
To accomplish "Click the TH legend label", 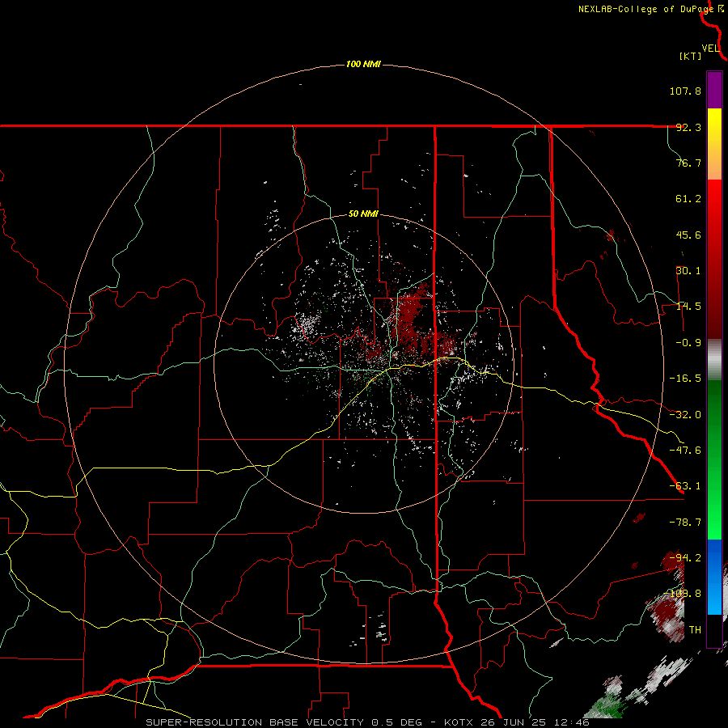I will [x=695, y=629].
